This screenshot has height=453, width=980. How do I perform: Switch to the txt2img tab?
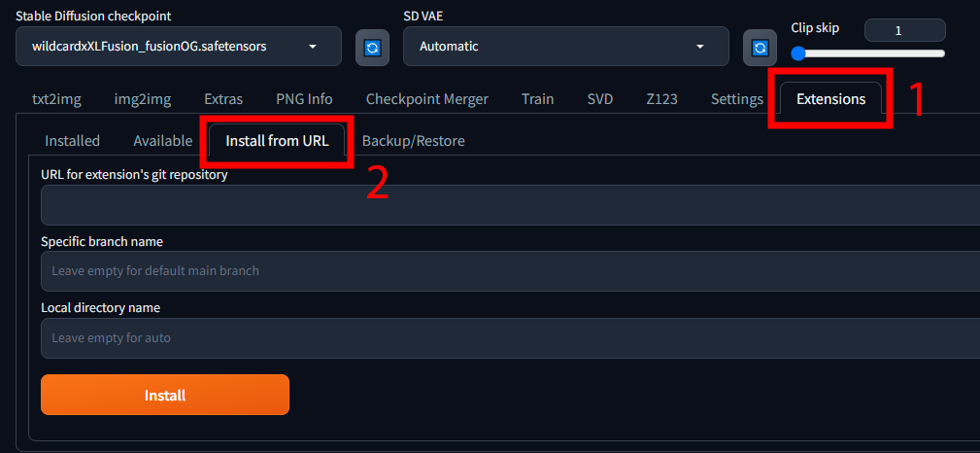coord(54,99)
